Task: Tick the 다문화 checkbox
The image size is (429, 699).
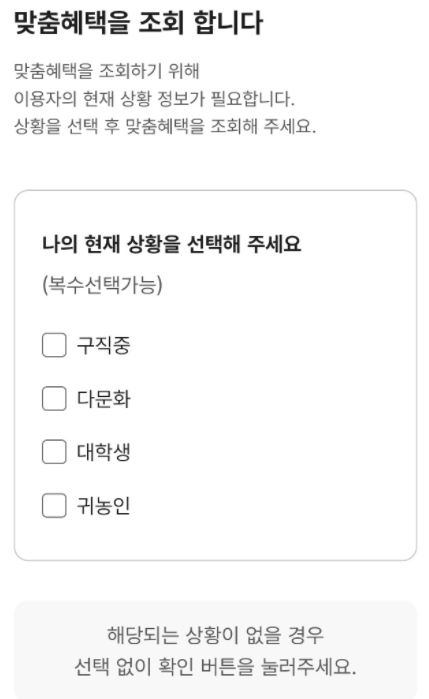Action: coord(54,398)
